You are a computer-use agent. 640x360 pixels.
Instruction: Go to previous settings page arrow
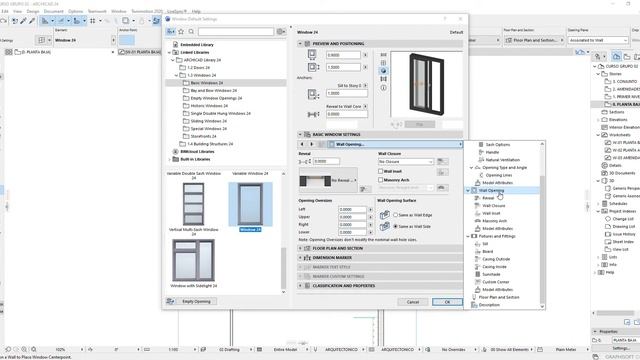(302, 144)
